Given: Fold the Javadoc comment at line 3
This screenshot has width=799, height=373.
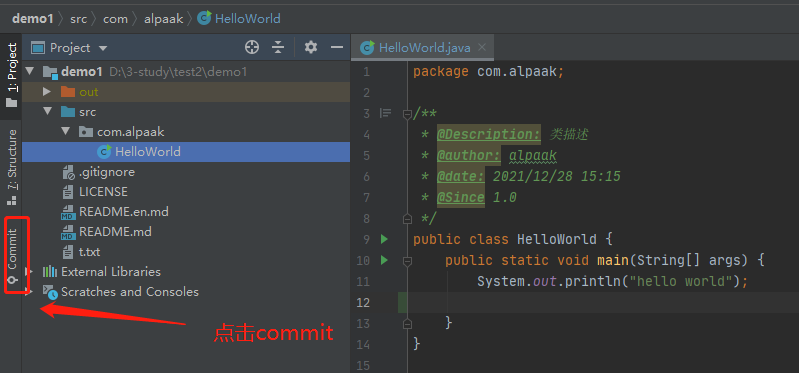Looking at the screenshot, I should [407, 114].
